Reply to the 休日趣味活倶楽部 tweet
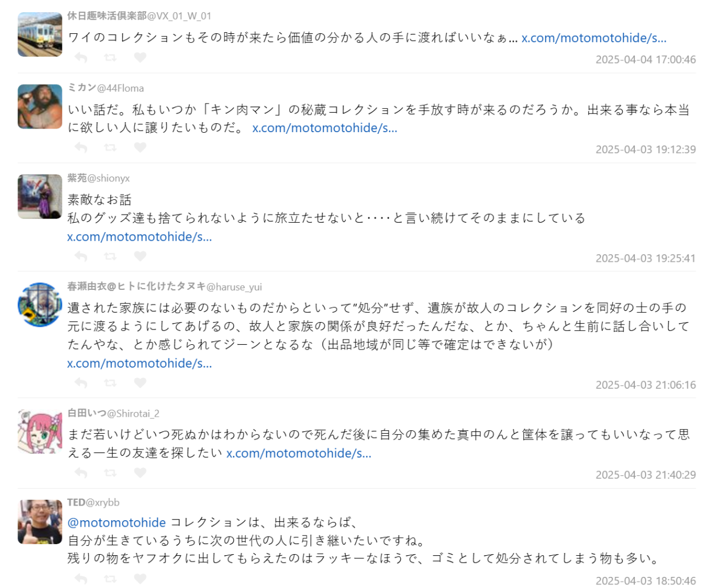701x588 pixels. pos(81,58)
